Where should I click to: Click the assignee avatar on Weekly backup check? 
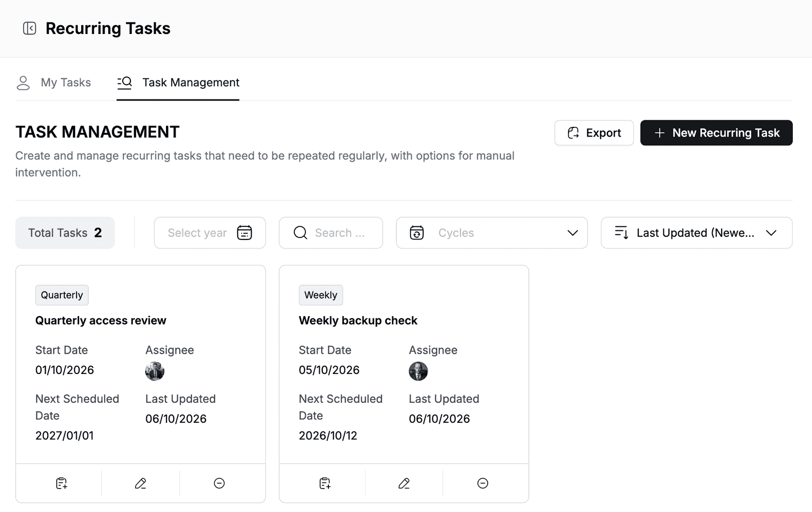coord(418,371)
